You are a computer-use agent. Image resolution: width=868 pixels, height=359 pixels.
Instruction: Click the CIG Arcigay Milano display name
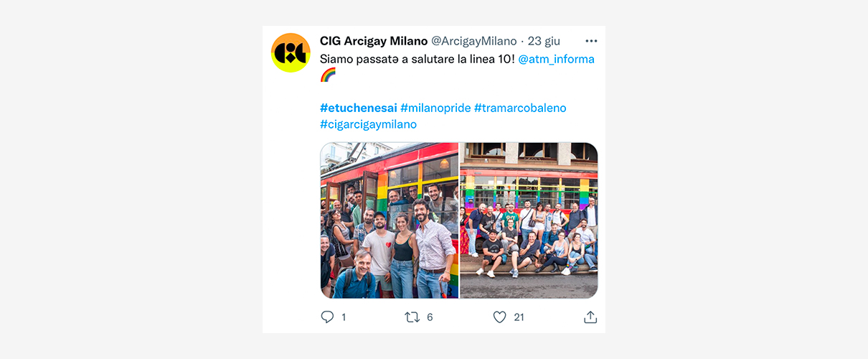point(374,41)
